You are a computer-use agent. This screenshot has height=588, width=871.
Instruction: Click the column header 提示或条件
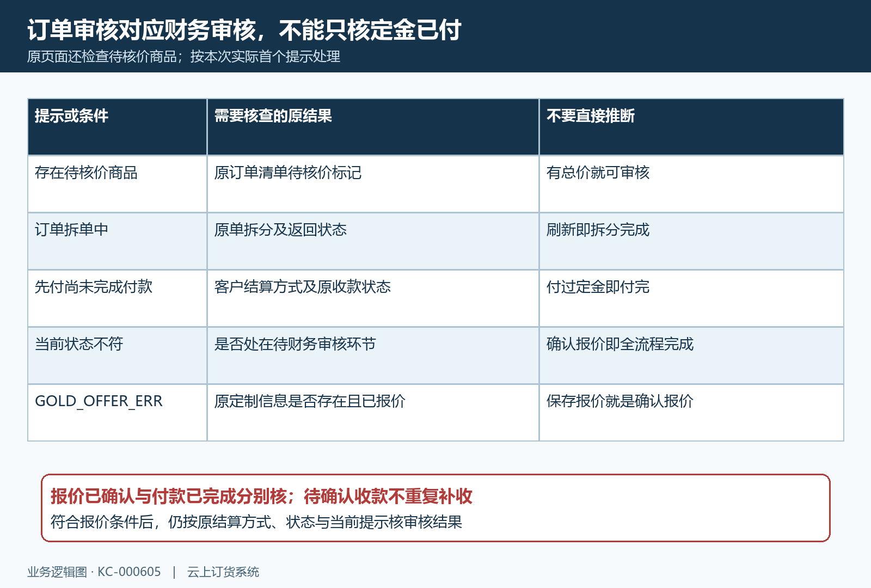pos(117,127)
